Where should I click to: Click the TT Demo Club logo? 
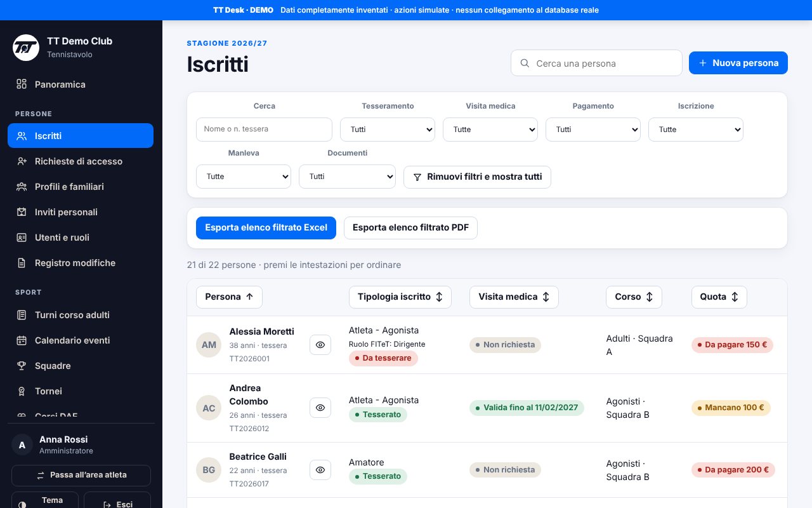tap(26, 48)
